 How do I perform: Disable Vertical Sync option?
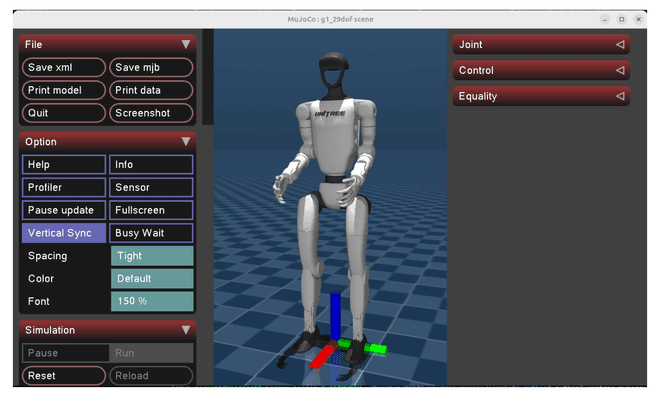click(x=64, y=233)
